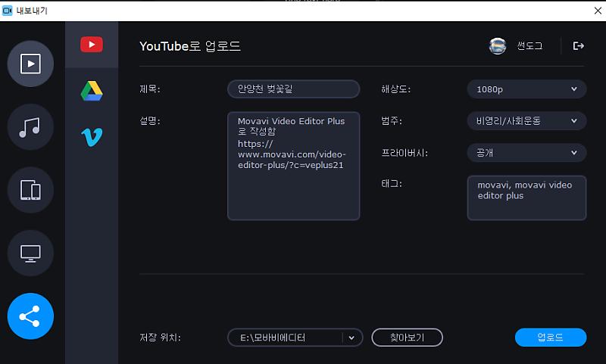This screenshot has width=606, height=364.
Task: Choose Vimeo as upload service
Action: click(92, 137)
